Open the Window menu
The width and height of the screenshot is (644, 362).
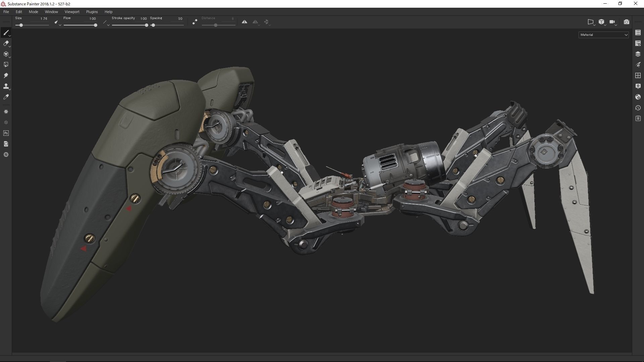[x=51, y=12]
